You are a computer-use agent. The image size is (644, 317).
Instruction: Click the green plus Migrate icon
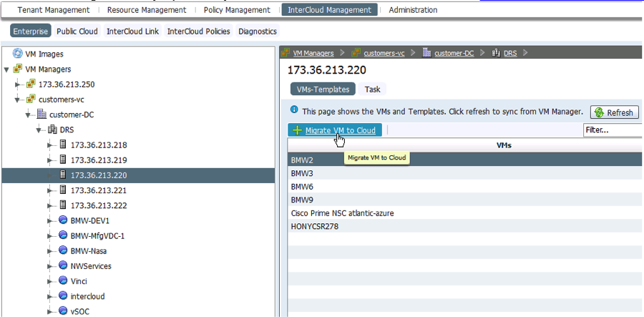pos(297,130)
